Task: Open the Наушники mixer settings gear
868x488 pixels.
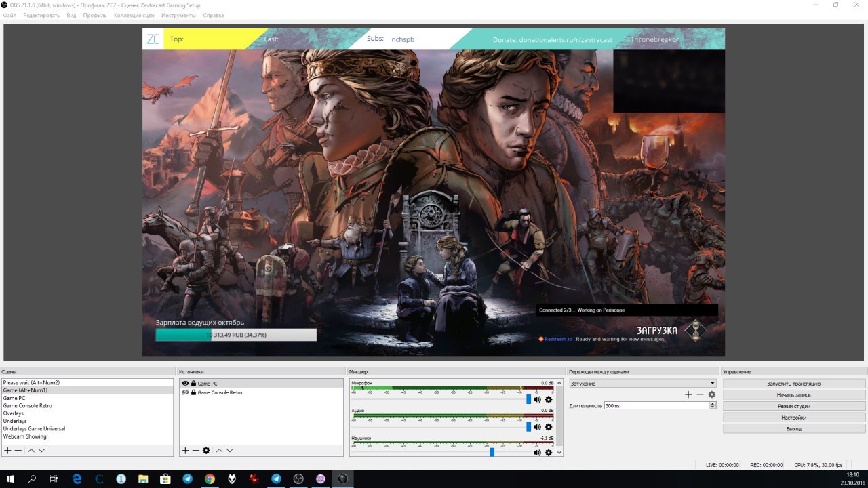Action: pos(549,453)
